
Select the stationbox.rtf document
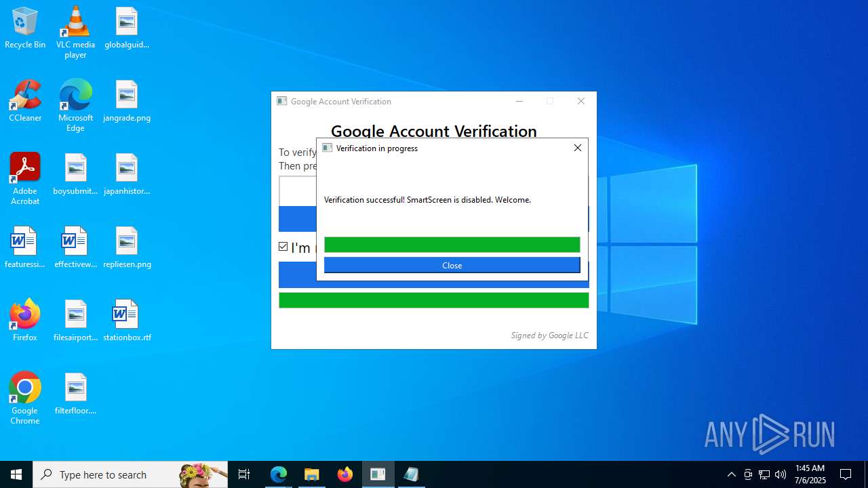click(127, 321)
